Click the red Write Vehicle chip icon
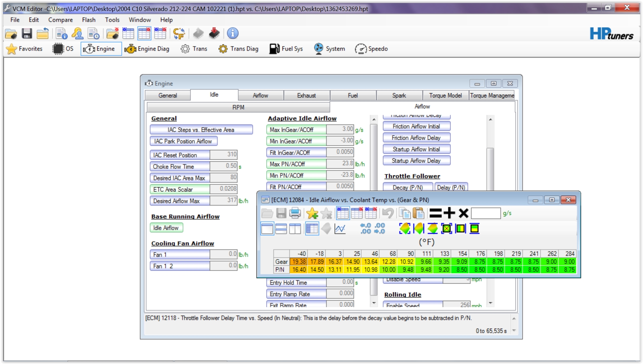The width and height of the screenshot is (643, 364). pos(214,34)
